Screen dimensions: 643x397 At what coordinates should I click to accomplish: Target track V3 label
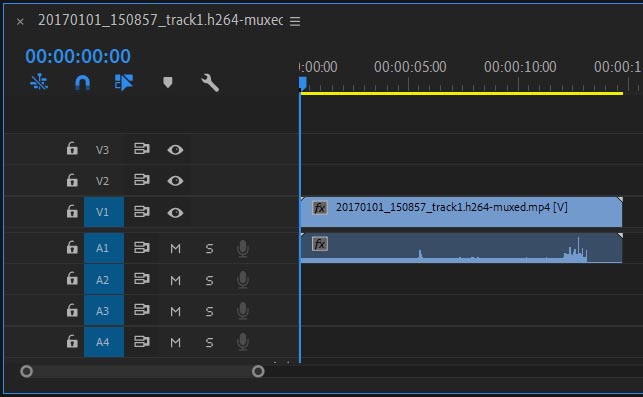click(103, 150)
